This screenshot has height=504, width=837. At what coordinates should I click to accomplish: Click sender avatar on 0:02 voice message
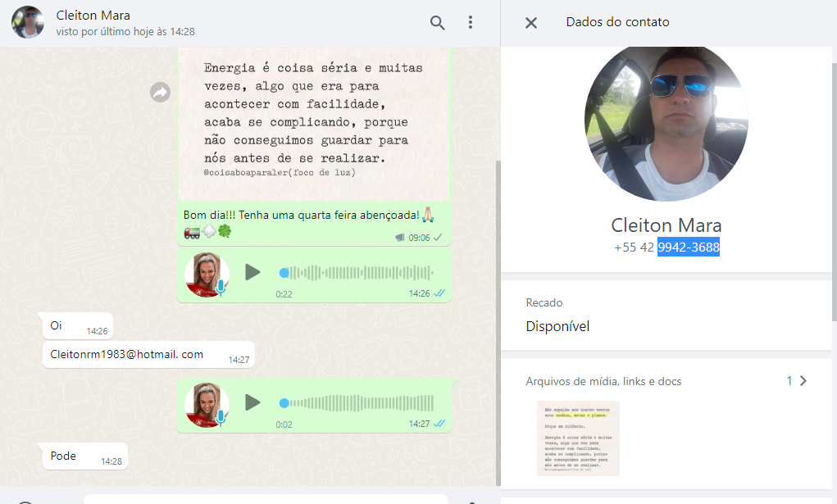click(207, 404)
